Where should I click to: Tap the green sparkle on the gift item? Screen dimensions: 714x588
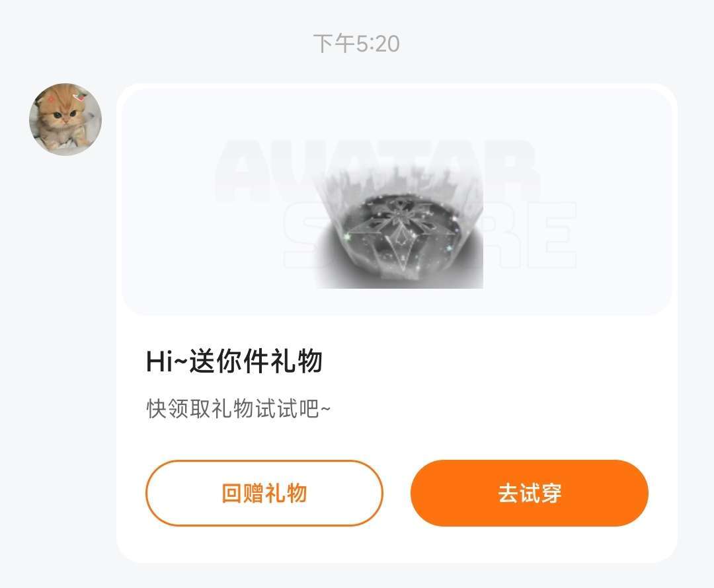tap(348, 237)
